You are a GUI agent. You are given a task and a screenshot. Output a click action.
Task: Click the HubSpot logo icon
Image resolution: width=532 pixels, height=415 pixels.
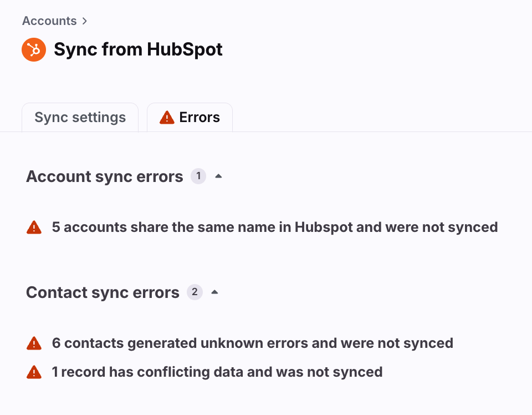tap(34, 49)
